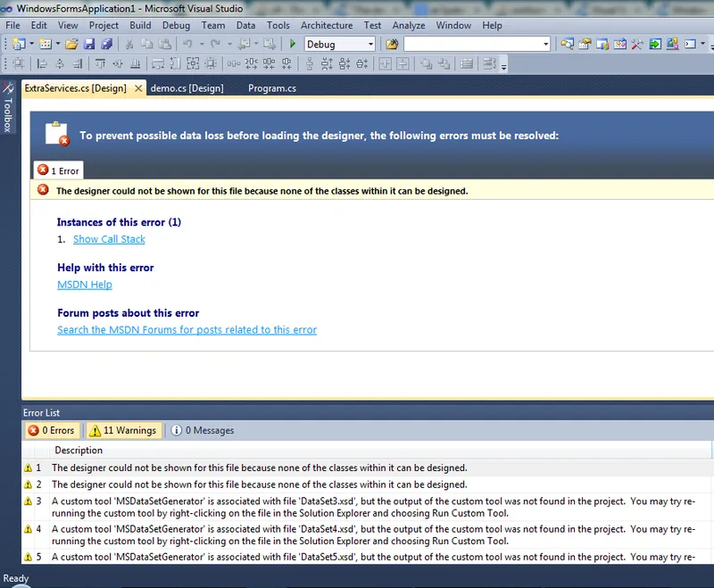Open the File menu
This screenshot has height=588, width=714.
(x=12, y=26)
